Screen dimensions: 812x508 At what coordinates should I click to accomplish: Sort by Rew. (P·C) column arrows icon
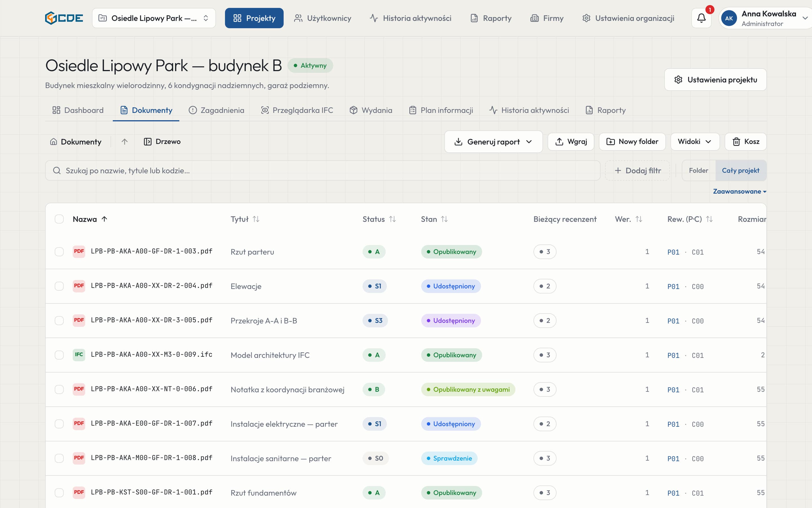click(x=709, y=219)
